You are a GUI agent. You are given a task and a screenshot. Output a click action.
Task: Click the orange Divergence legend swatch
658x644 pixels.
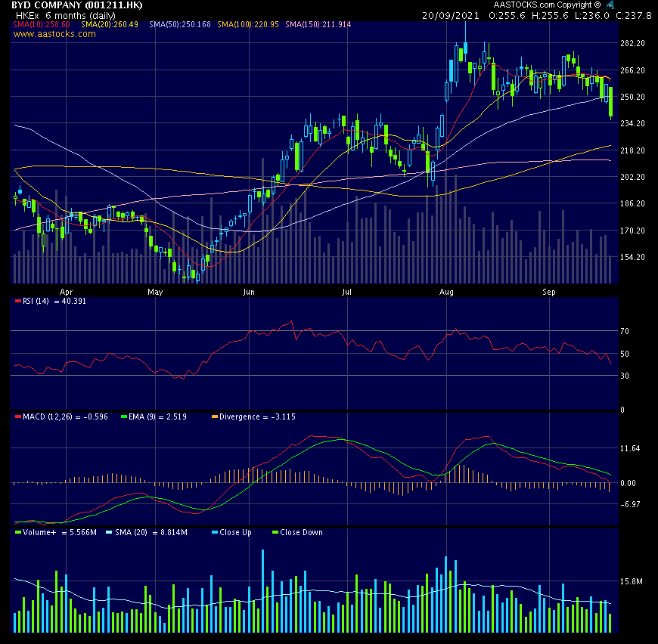[x=215, y=416]
